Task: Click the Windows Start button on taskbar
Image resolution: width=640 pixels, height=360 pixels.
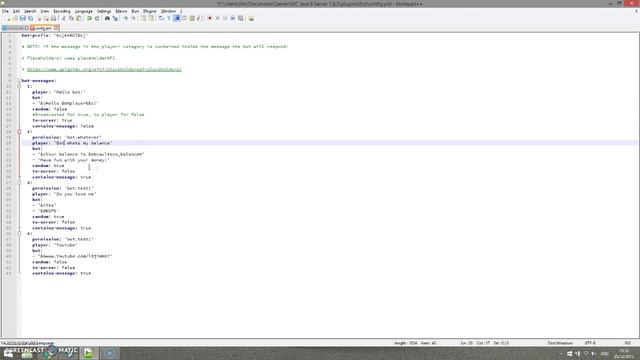Action: [8, 353]
